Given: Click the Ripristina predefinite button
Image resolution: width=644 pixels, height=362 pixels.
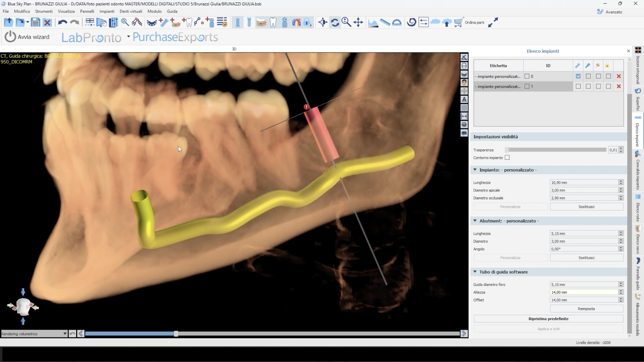Looking at the screenshot, I should tap(548, 319).
